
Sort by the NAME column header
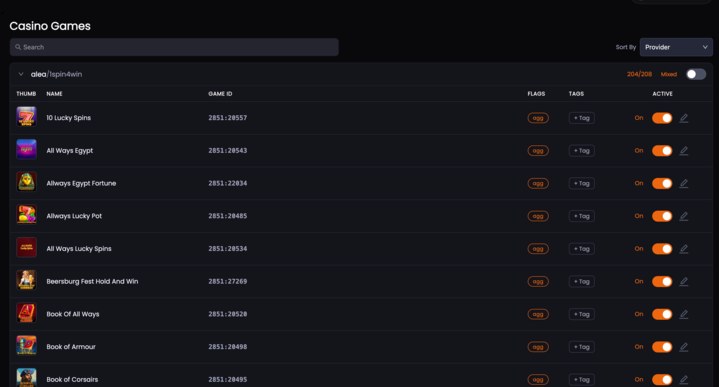(54, 94)
